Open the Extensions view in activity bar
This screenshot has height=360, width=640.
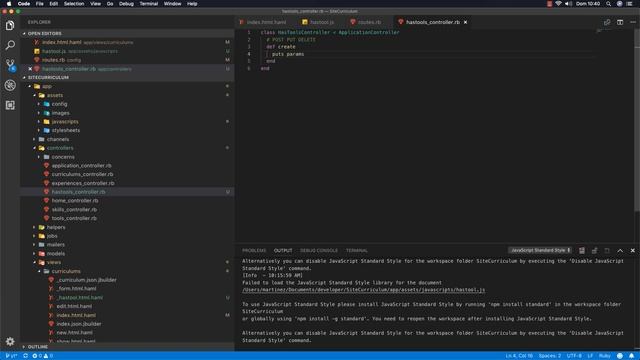coord(10,105)
